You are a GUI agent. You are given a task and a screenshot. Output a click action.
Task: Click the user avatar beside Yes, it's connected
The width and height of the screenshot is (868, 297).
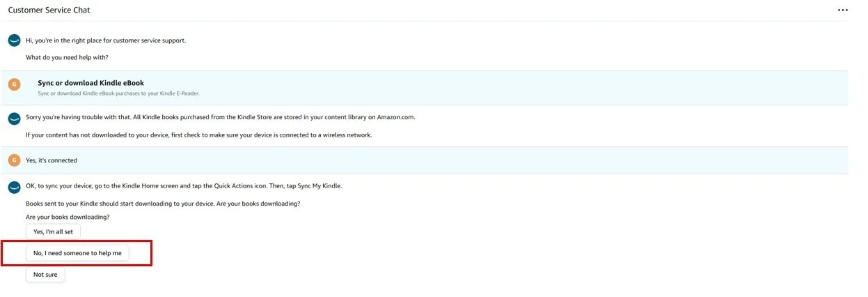click(x=14, y=160)
